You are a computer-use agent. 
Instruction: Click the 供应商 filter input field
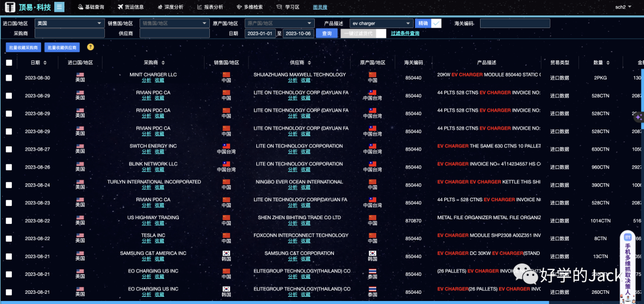pos(175,33)
